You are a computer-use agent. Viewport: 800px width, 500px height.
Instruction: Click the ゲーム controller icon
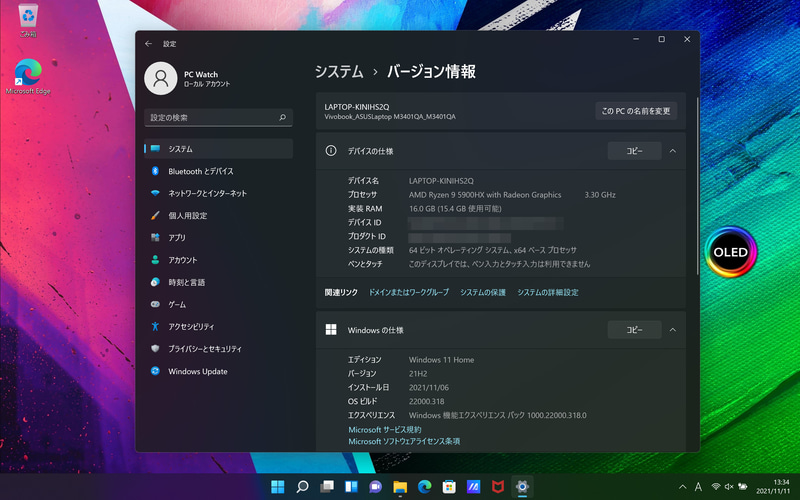click(155, 304)
